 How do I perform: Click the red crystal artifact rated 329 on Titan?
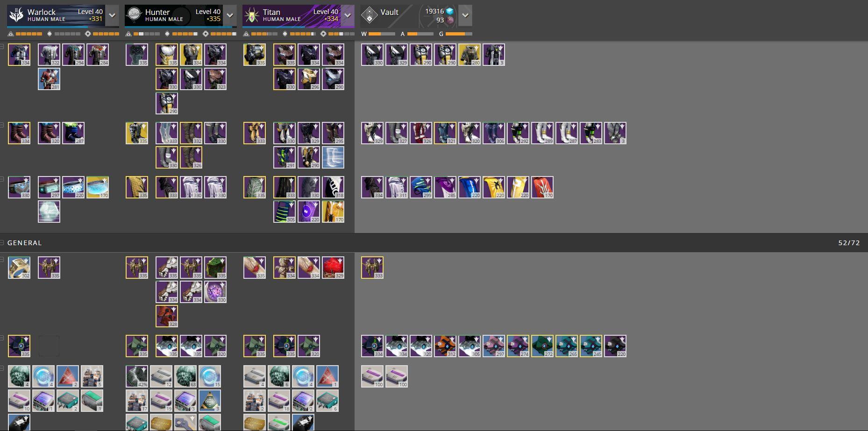[333, 268]
